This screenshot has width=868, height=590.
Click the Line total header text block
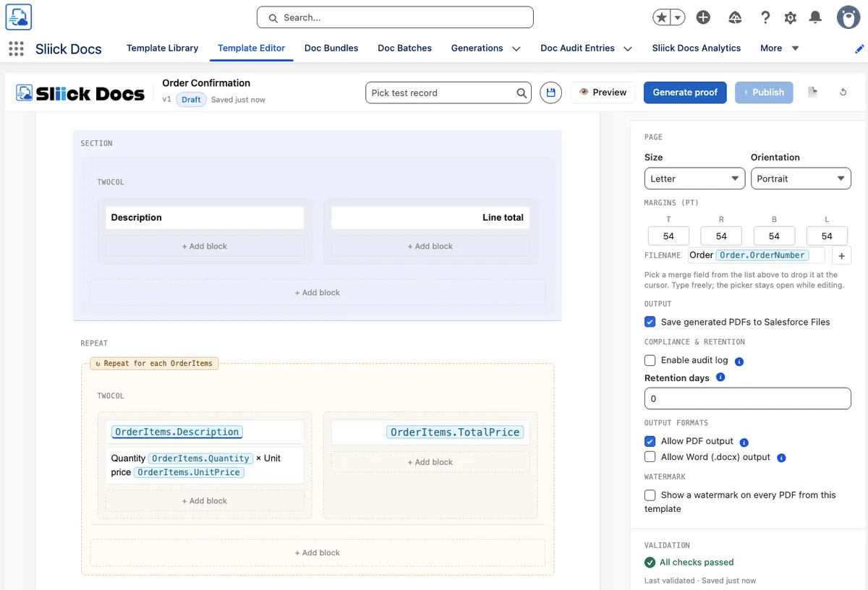(x=430, y=218)
